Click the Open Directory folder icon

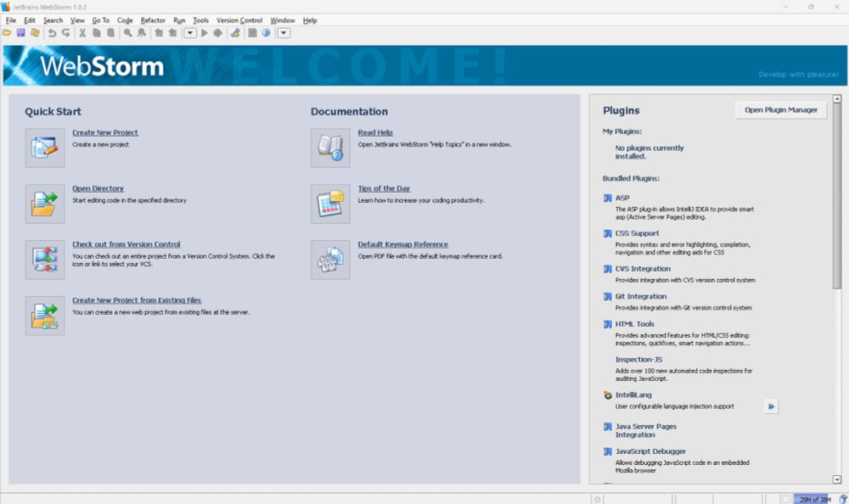tap(45, 204)
